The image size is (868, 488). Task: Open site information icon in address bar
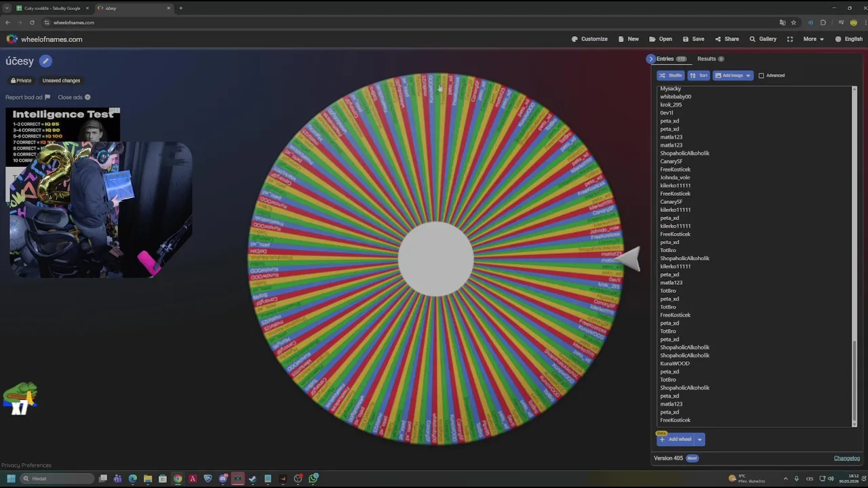[47, 22]
